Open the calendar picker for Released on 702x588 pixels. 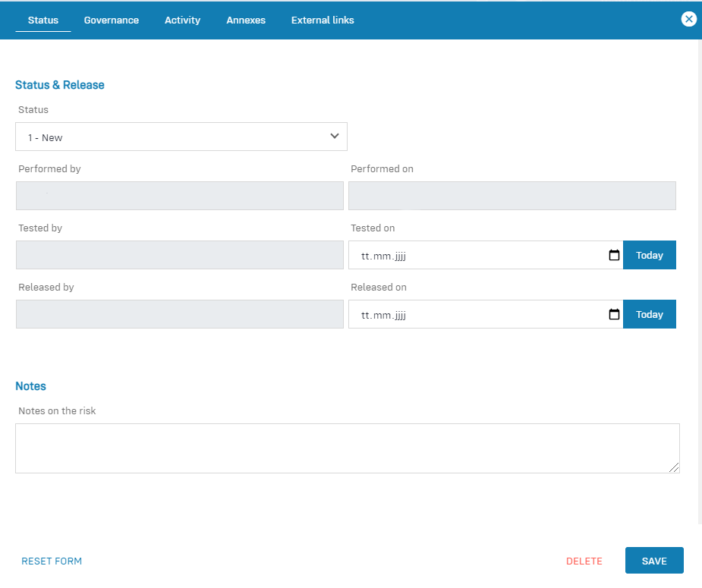tap(614, 315)
